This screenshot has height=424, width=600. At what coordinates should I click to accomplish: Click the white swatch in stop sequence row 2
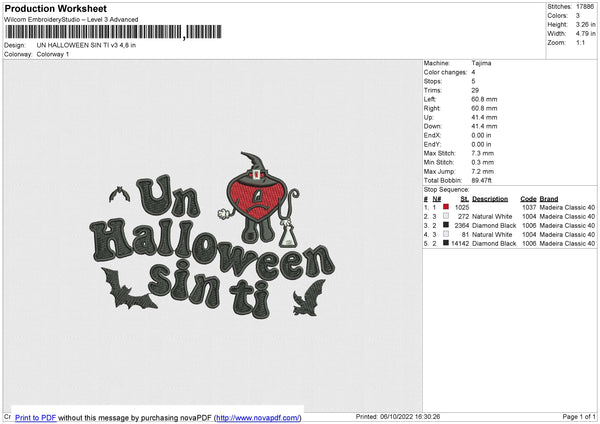tap(446, 216)
